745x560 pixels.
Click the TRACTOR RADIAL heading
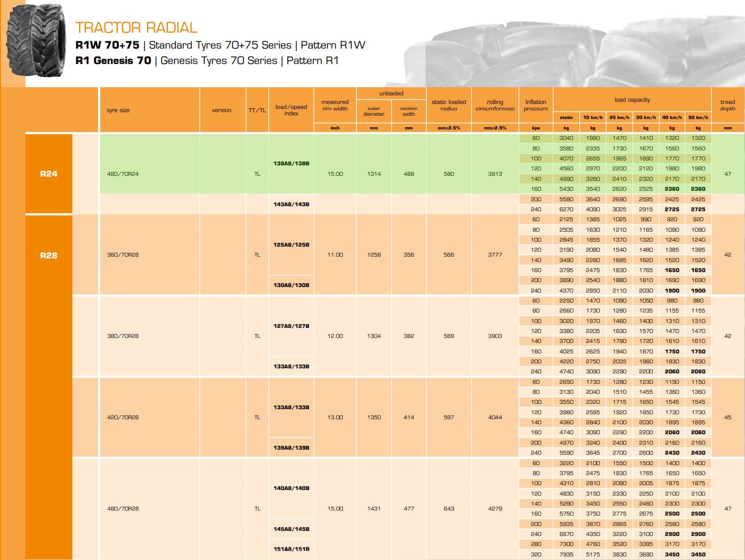[x=136, y=28]
